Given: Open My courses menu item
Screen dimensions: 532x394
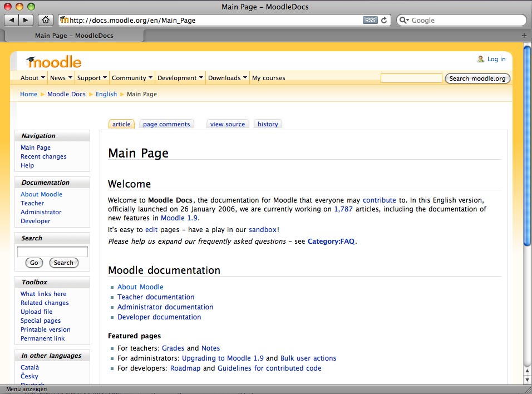Looking at the screenshot, I should click(268, 78).
